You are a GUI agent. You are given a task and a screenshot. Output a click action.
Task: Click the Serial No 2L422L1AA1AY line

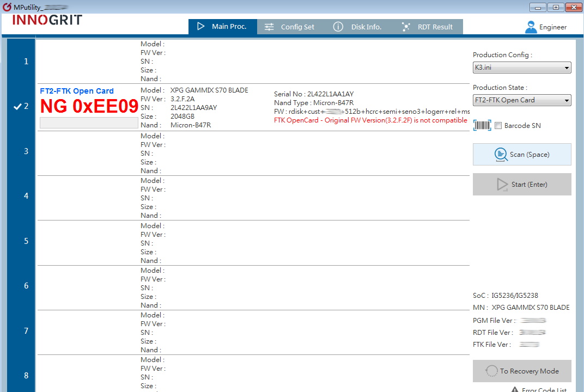[314, 94]
